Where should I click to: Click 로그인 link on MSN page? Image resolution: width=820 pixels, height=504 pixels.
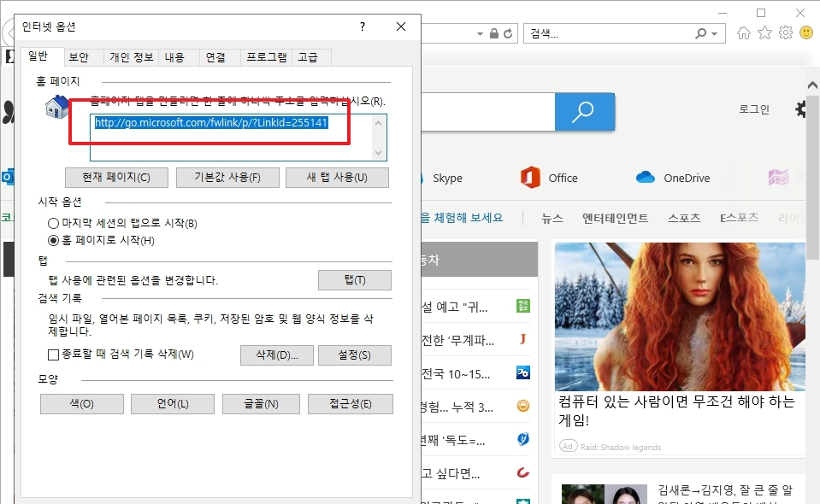point(753,109)
